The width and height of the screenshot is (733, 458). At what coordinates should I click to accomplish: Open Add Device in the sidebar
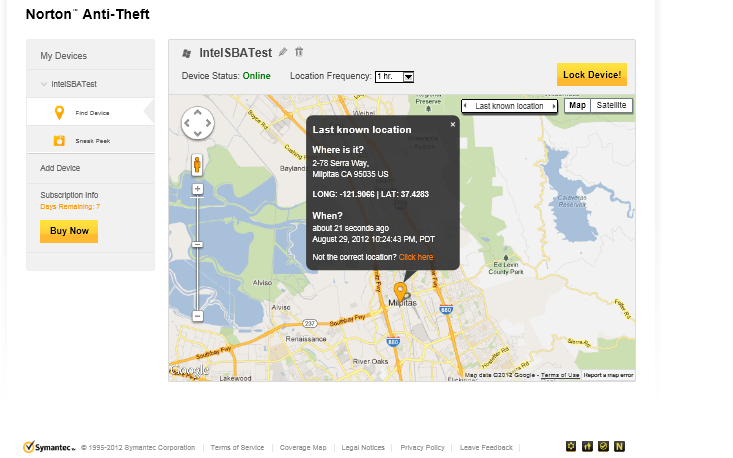pos(60,168)
